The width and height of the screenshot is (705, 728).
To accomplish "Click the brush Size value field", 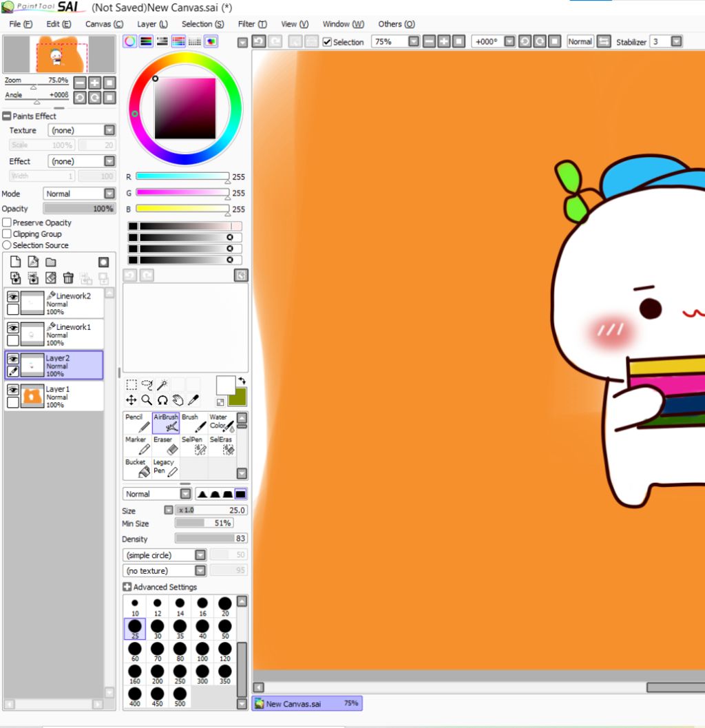I will [211, 510].
